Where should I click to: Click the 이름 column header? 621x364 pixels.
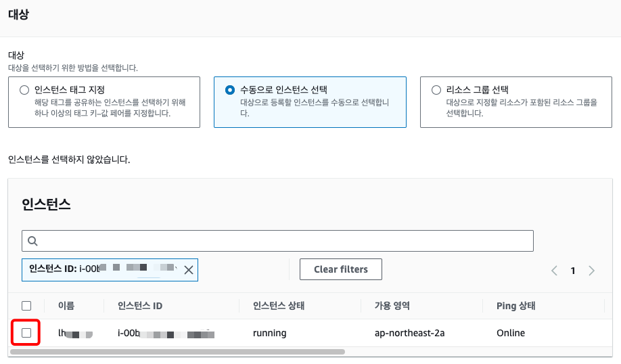pos(66,306)
